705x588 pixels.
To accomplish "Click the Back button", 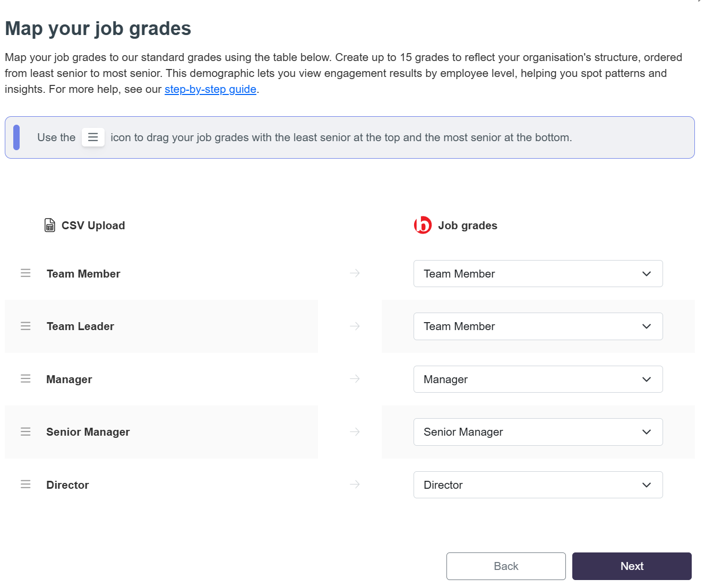I will click(x=505, y=566).
